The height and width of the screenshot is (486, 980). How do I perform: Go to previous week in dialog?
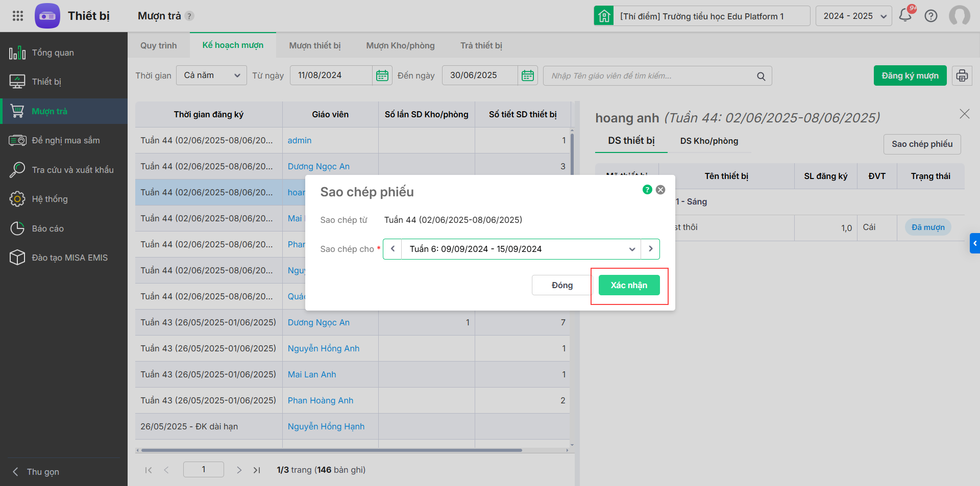393,249
